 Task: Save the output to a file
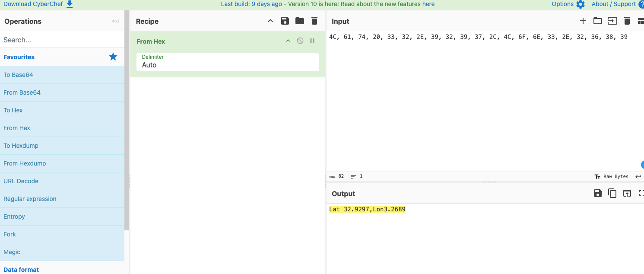tap(597, 194)
